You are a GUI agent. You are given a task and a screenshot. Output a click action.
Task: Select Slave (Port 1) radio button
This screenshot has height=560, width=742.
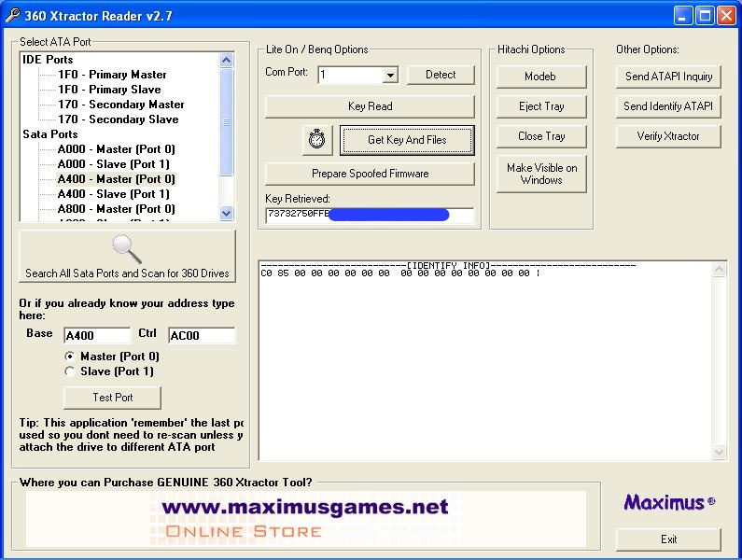(70, 371)
